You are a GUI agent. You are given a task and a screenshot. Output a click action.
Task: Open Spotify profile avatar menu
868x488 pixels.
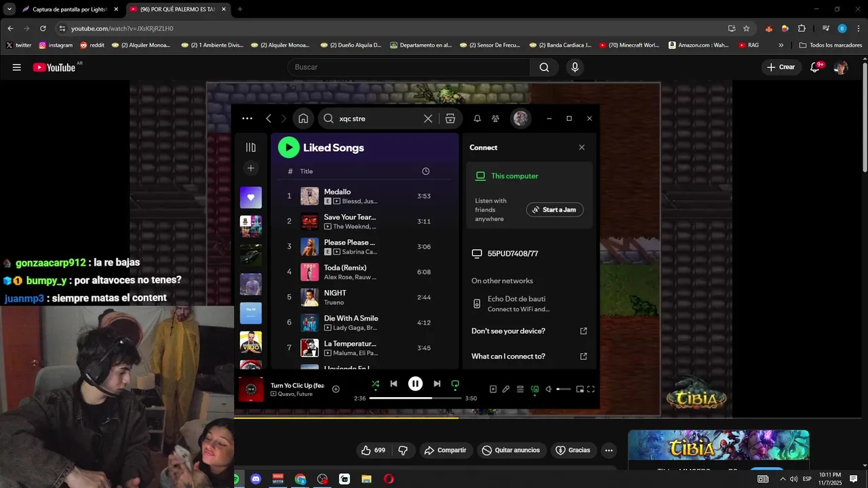pos(521,119)
